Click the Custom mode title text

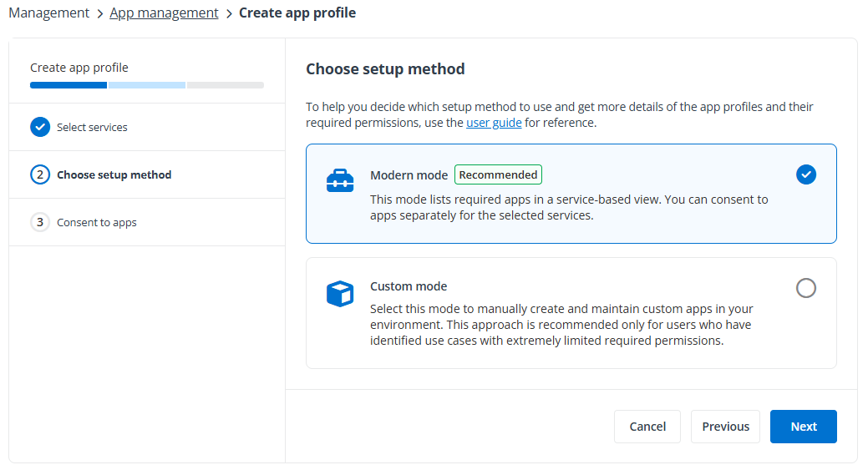409,286
